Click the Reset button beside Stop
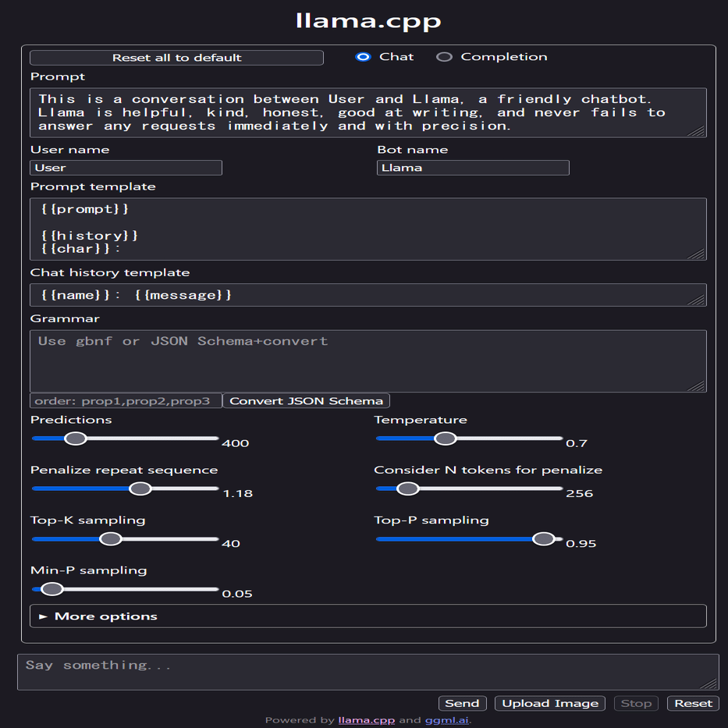 point(693,703)
